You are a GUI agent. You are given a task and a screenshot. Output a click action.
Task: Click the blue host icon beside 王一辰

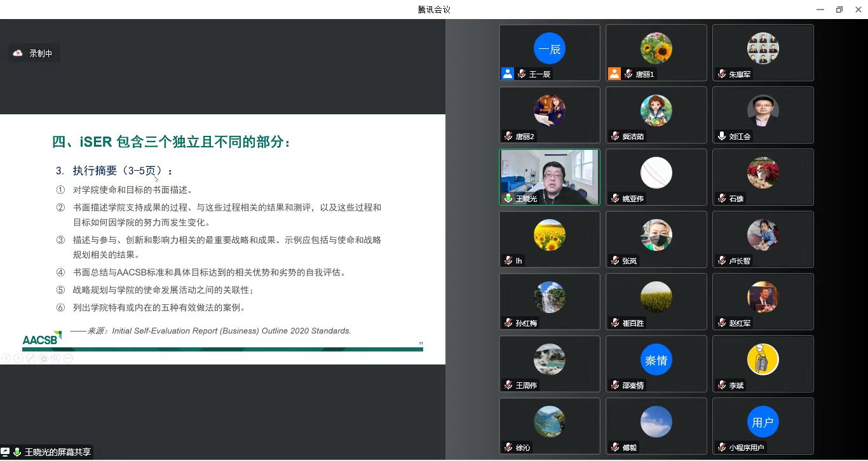507,74
